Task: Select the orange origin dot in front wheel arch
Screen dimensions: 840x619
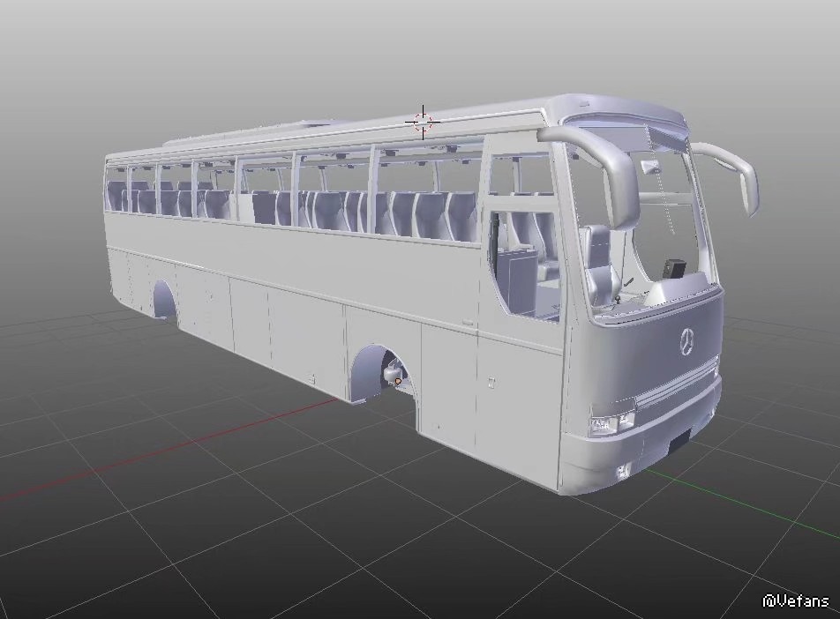Action: 398,381
